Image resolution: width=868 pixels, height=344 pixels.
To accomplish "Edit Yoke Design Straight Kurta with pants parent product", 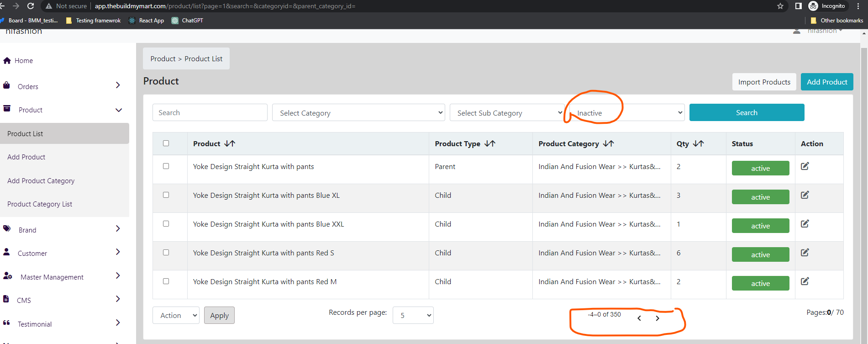I will (805, 166).
